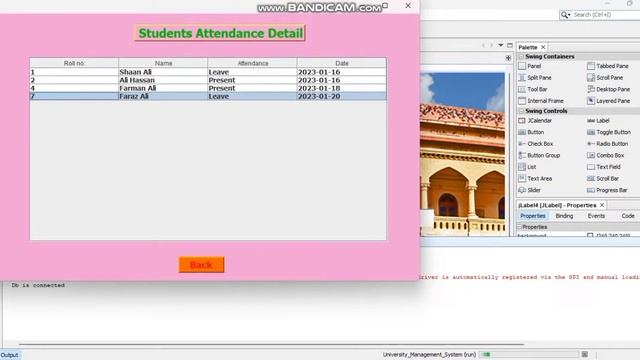The image size is (640, 360).
Task: Click the building image in designer
Action: [x=462, y=154]
